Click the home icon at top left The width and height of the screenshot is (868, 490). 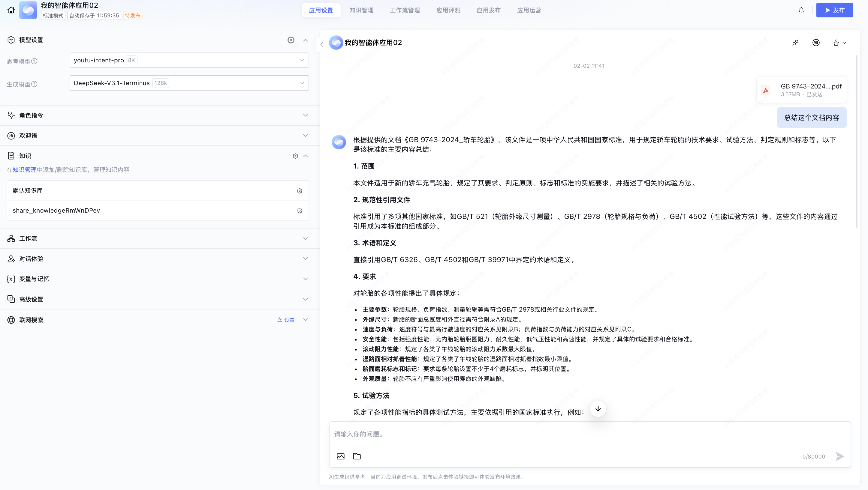click(11, 10)
